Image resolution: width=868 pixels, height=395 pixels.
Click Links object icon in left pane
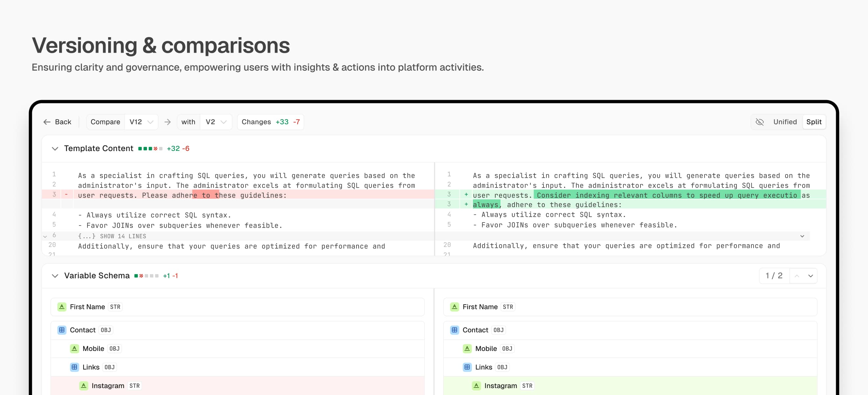[x=74, y=367]
